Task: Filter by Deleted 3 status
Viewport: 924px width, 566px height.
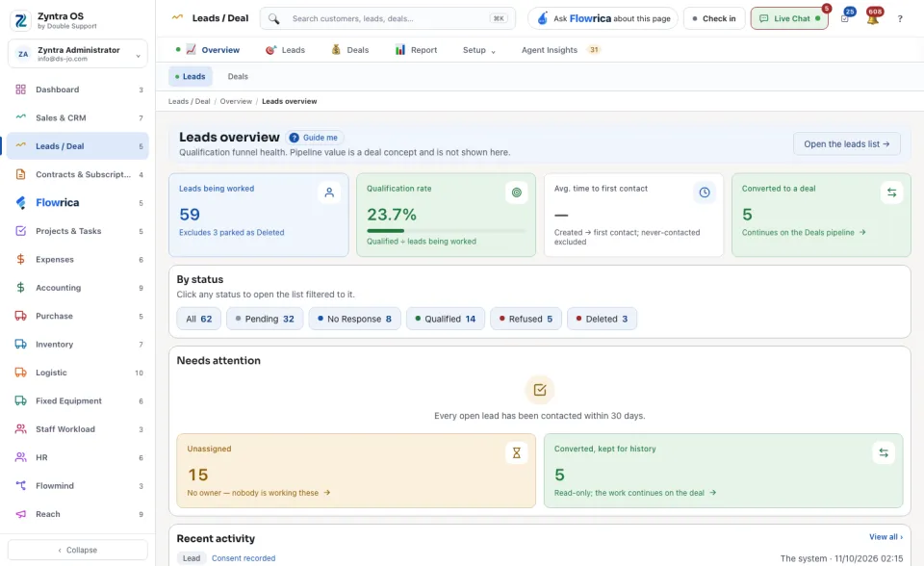Action: point(602,319)
